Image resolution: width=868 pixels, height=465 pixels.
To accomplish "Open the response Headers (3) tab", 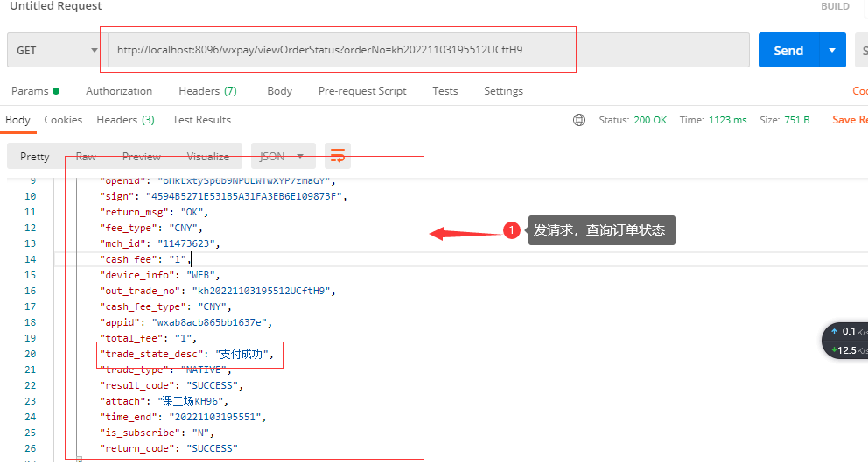I will pos(125,120).
